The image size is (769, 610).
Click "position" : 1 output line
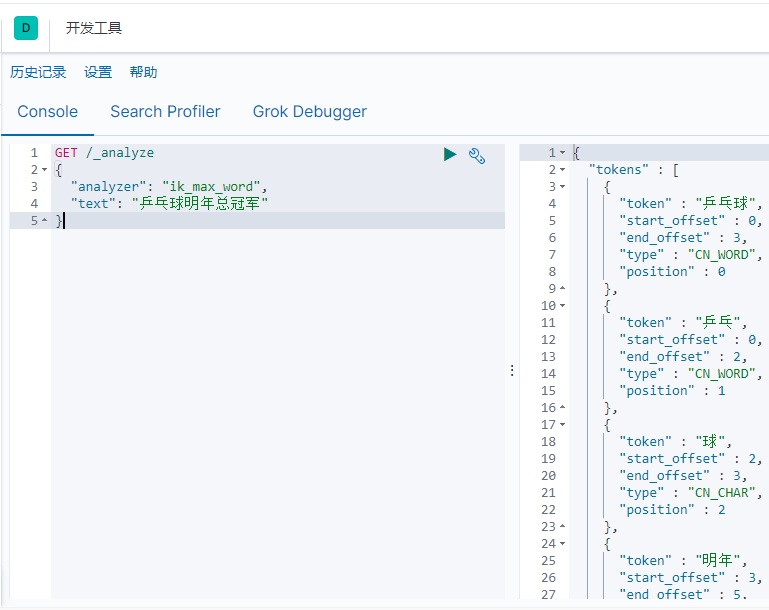(672, 391)
